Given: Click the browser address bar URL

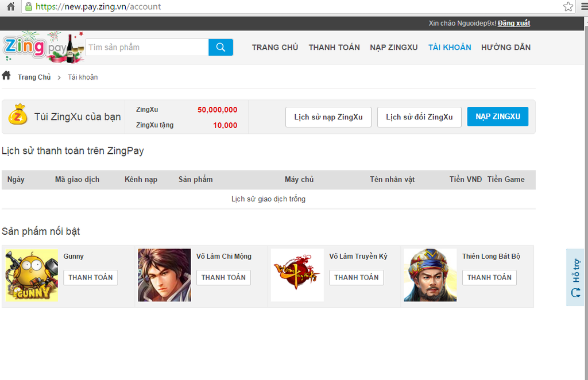Looking at the screenshot, I should click(x=98, y=6).
